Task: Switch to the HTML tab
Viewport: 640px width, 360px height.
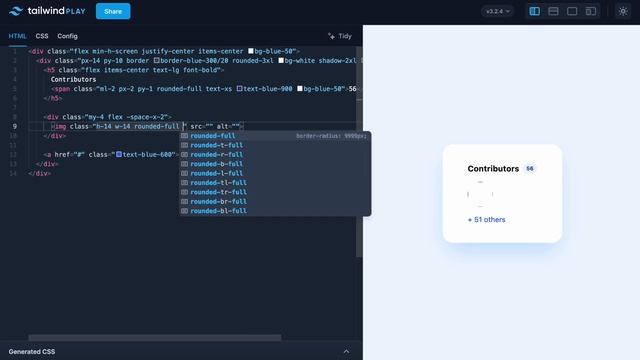Action: click(x=18, y=36)
